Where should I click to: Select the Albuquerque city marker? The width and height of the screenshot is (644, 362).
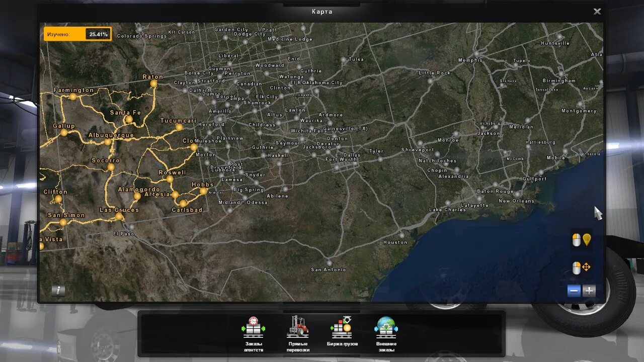[108, 142]
